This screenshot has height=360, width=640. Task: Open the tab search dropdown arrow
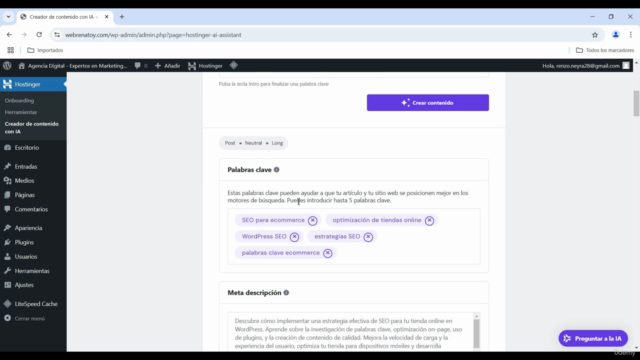tap(8, 17)
